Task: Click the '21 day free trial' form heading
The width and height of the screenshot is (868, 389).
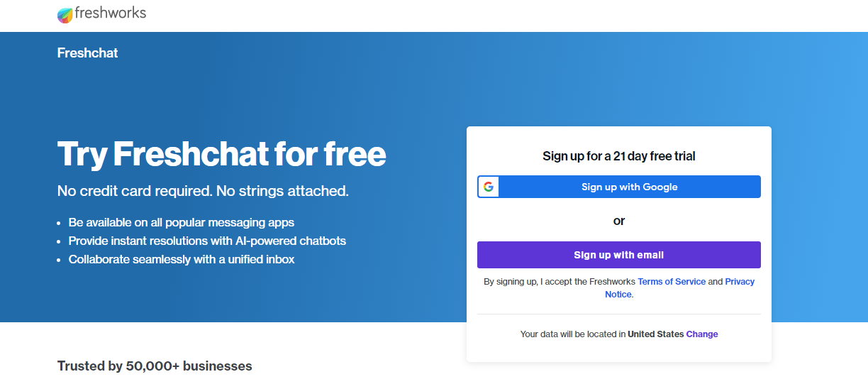Action: pyautogui.click(x=619, y=156)
